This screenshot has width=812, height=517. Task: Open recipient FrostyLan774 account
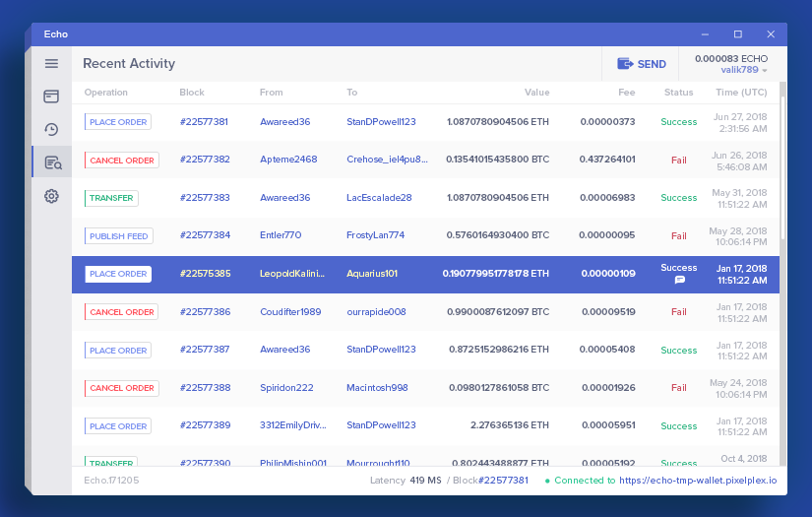pyautogui.click(x=375, y=235)
